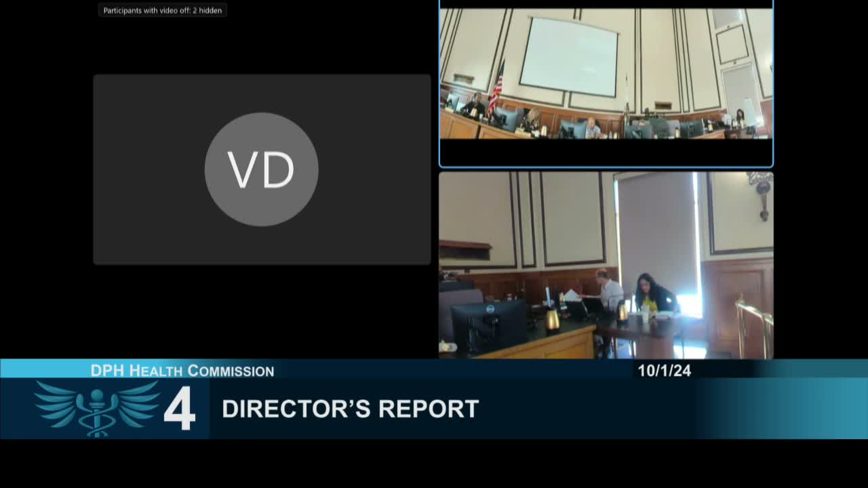This screenshot has height=488, width=868.
Task: Click the brass railing in lower video
Action: coord(753,327)
